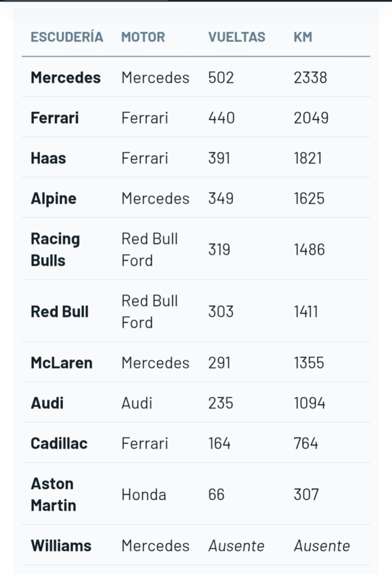Click the Honda motor cell

[x=144, y=495]
